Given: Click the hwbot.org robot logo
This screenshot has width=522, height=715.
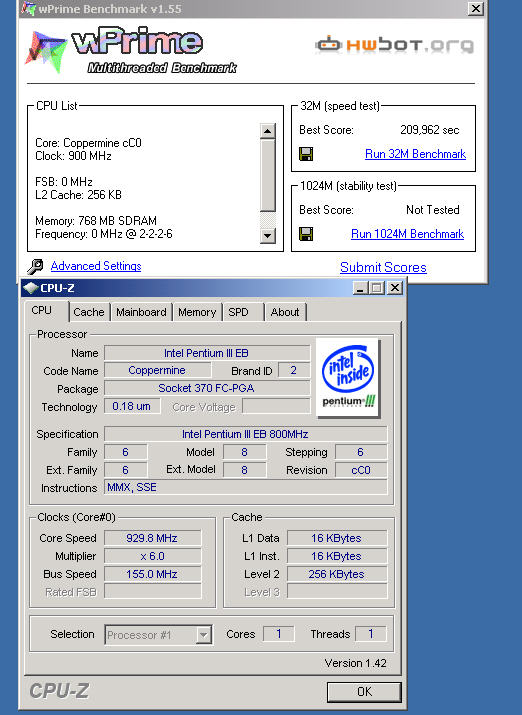Looking at the screenshot, I should point(328,44).
